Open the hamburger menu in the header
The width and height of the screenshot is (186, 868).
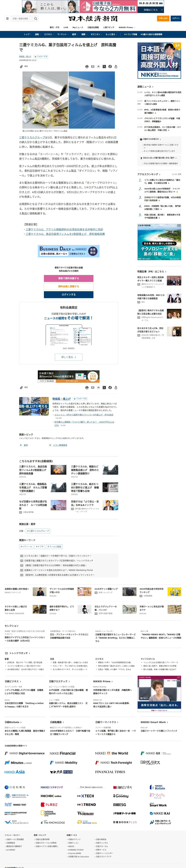pos(7,19)
